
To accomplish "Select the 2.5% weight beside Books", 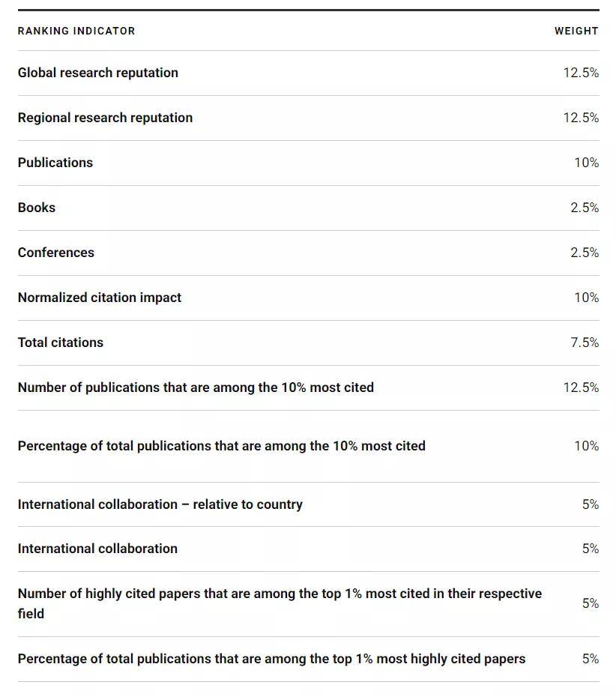I will [584, 208].
